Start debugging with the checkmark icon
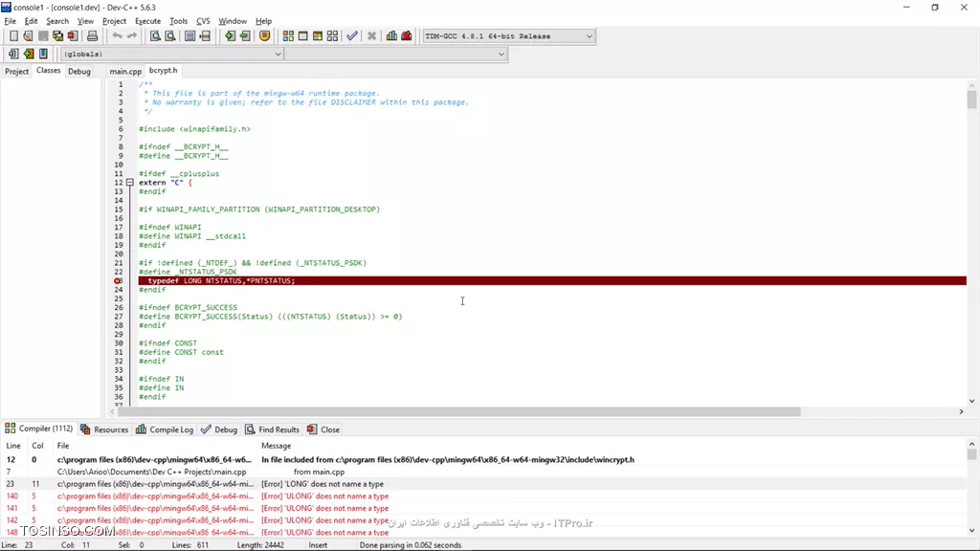The height and width of the screenshot is (551, 980). pos(352,36)
